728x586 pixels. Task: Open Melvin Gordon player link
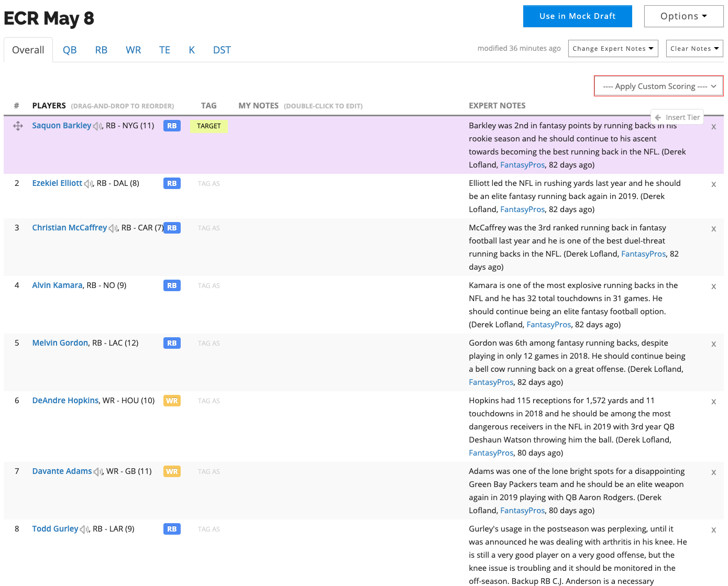60,343
